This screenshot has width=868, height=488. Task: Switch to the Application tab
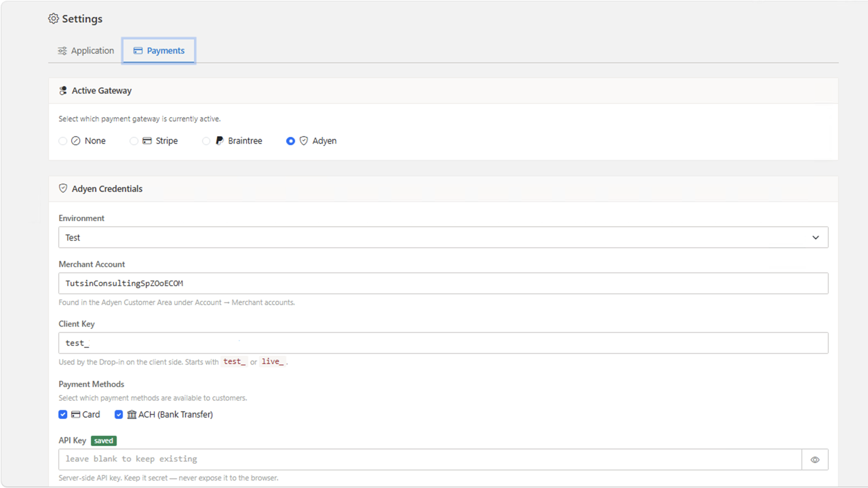[x=85, y=50]
